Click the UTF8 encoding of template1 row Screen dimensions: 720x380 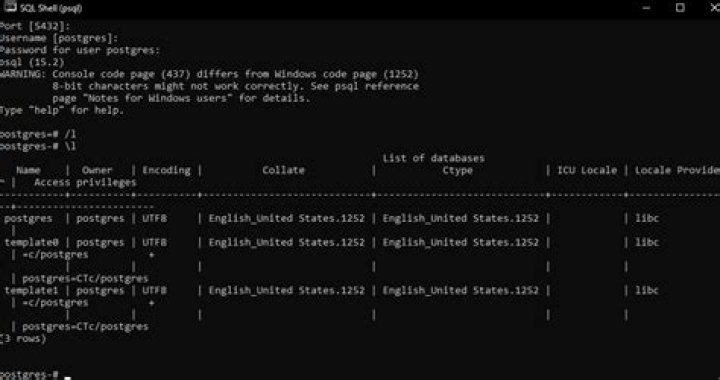[x=154, y=291]
